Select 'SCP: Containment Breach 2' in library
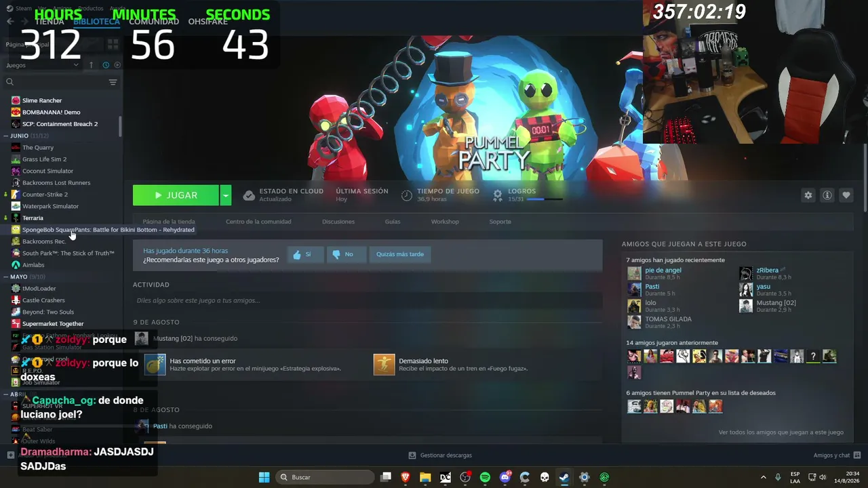Screen dimensions: 868x488 pos(60,124)
